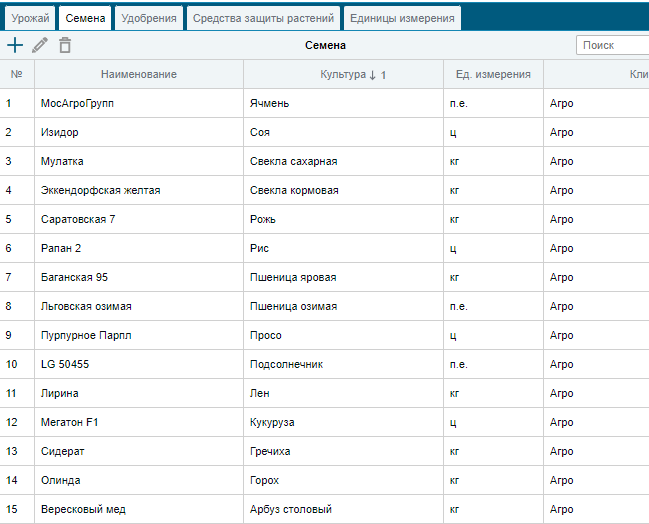649x524 pixels.
Task: Select the Рапан 2 row name
Action: point(61,248)
